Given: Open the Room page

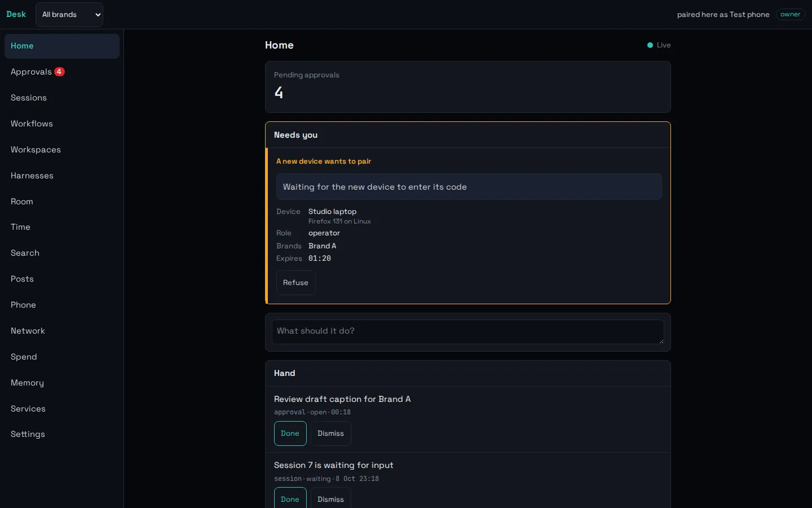Looking at the screenshot, I should tap(62, 202).
